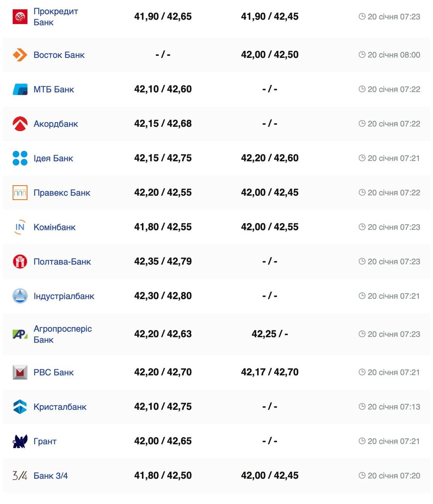Click the Правекс Банк logo icon
Viewport: 433px width, 504px height.
20,193
